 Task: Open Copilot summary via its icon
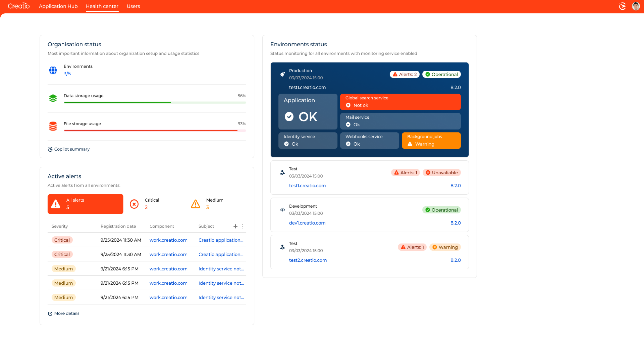(50, 149)
